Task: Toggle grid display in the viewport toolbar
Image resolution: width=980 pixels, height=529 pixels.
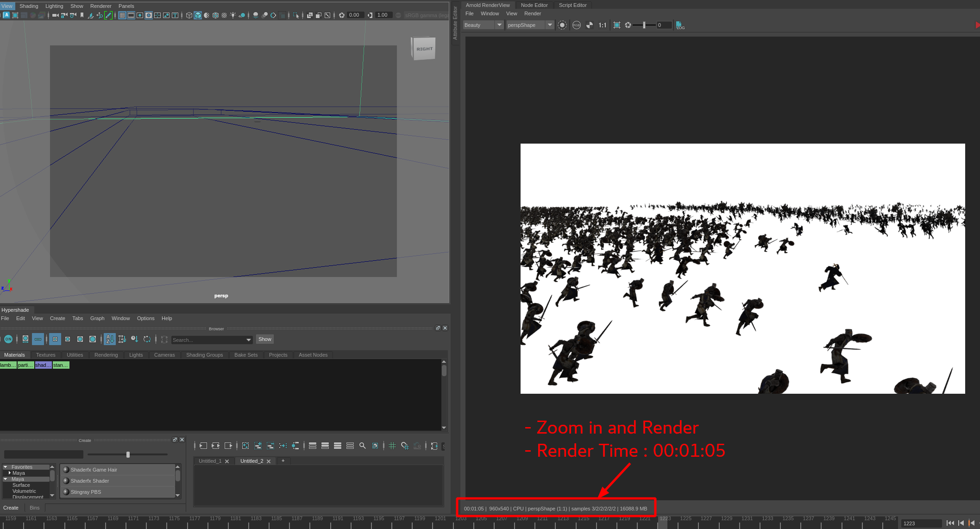Action: [x=121, y=15]
